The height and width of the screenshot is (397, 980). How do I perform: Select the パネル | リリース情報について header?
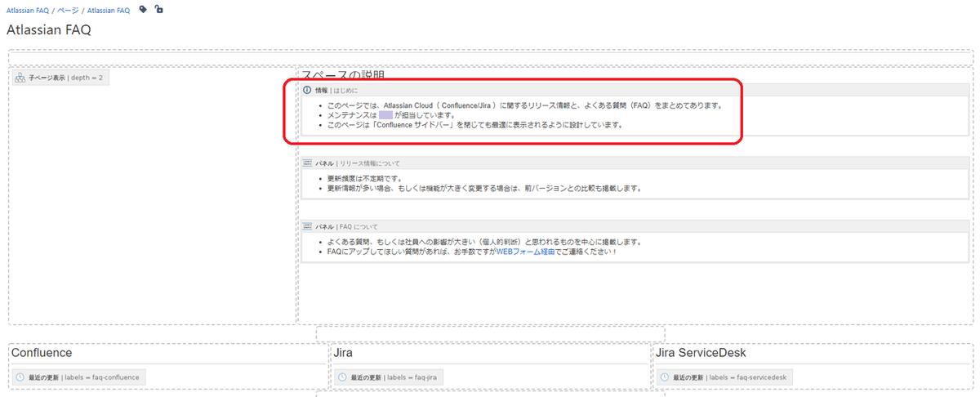635,163
